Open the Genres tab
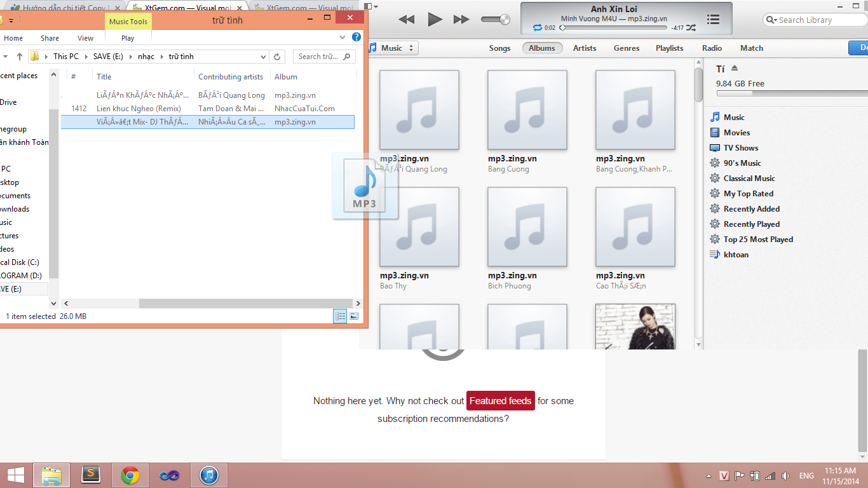This screenshot has height=488, width=868. click(627, 48)
